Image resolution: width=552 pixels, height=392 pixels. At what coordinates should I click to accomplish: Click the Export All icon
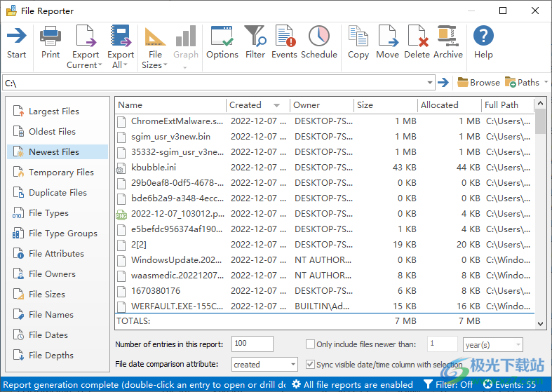coord(121,36)
